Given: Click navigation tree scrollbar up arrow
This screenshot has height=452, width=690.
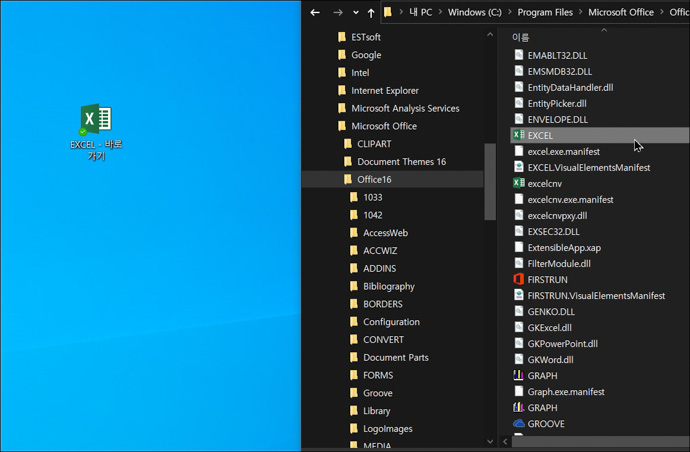Looking at the screenshot, I should [490, 35].
